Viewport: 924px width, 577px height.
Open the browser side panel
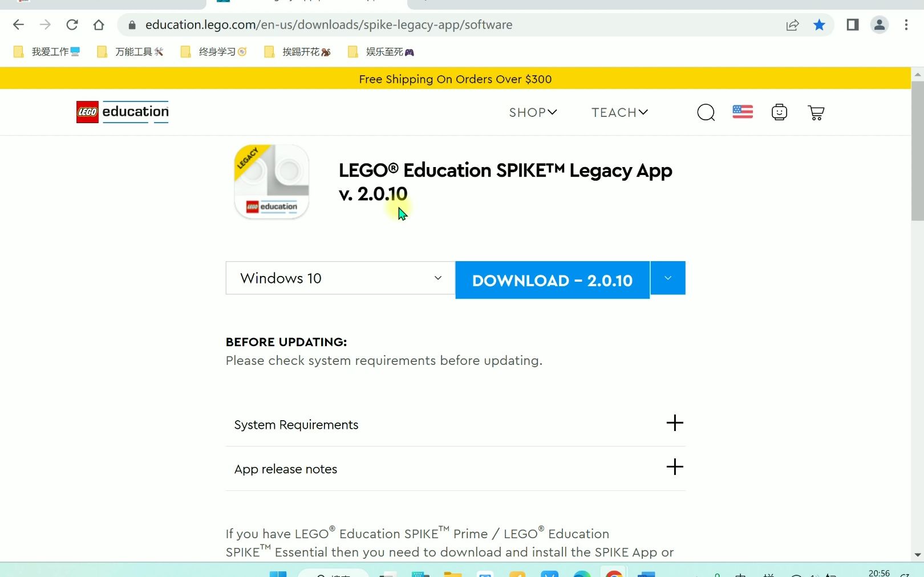pos(853,25)
